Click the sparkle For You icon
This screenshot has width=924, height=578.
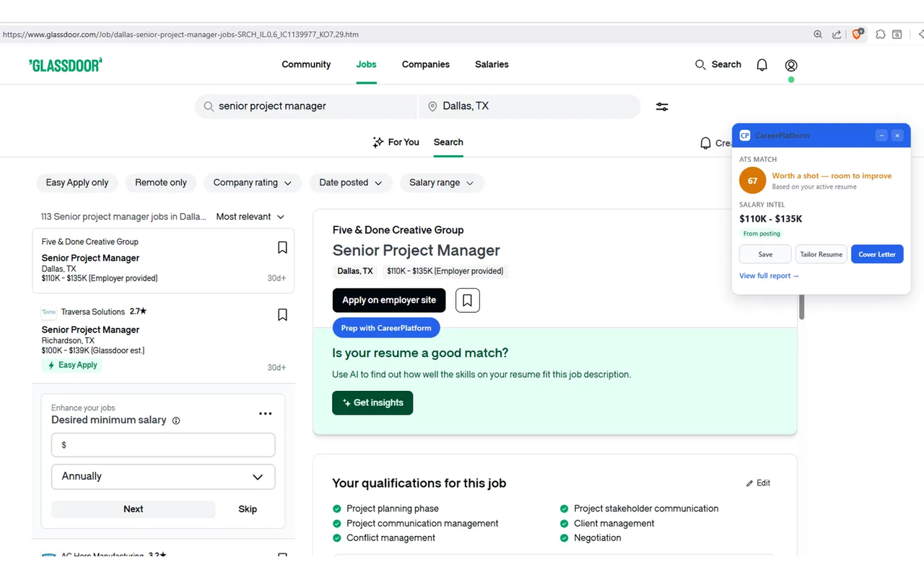[x=378, y=142]
